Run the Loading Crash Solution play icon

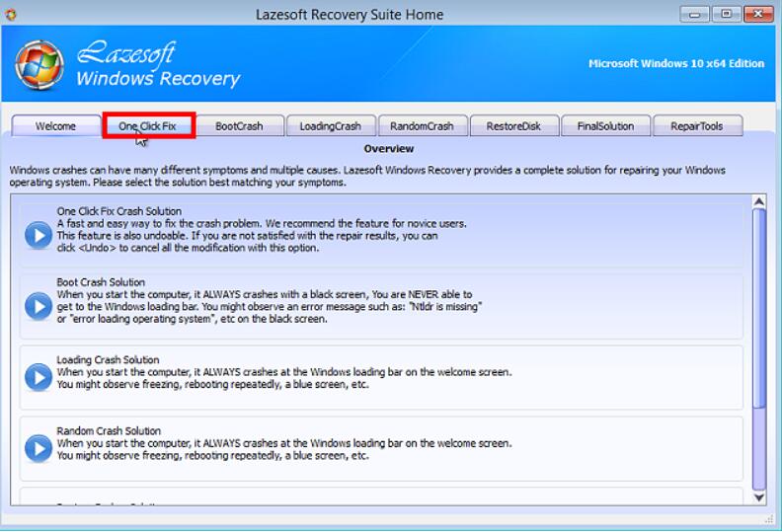click(39, 377)
